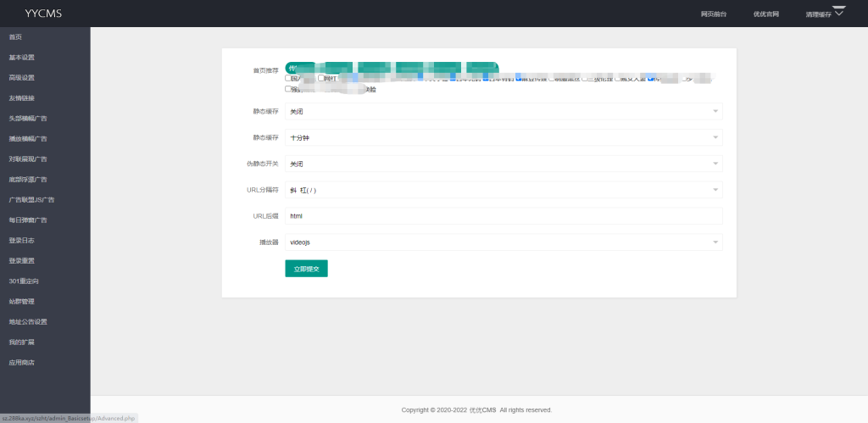Go to 首页 in the sidebar
Viewport: 868px width, 423px height.
pos(15,37)
